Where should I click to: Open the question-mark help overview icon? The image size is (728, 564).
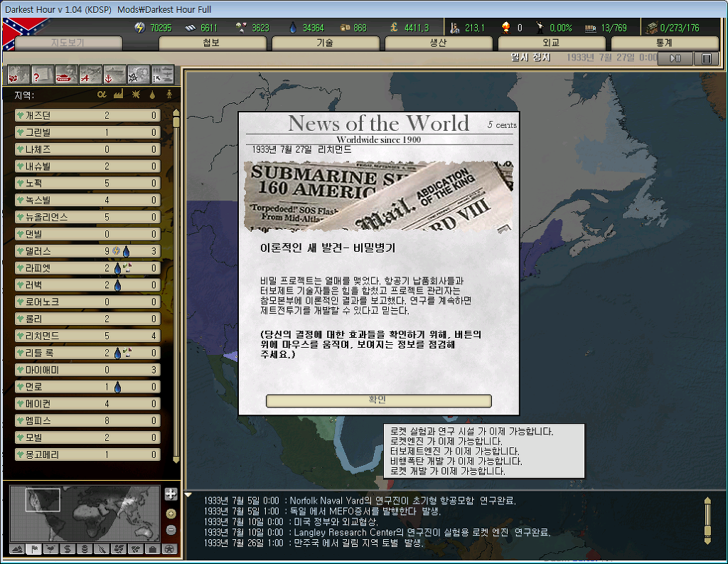(x=43, y=75)
